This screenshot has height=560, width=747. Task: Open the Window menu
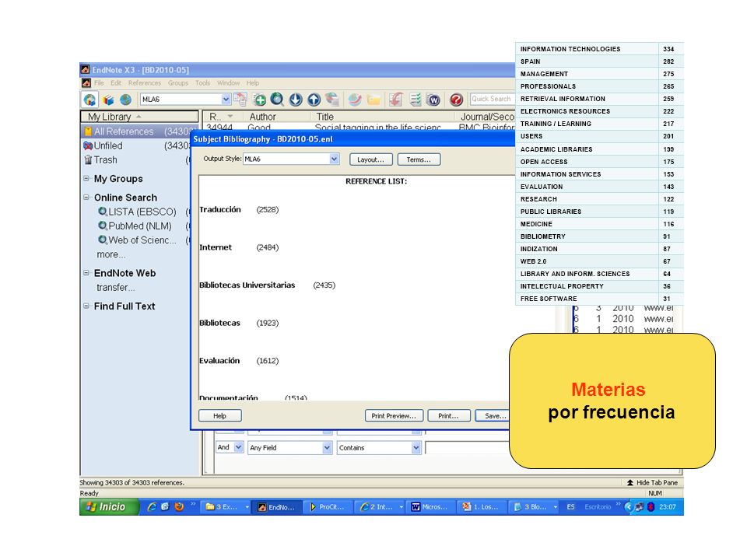click(x=228, y=83)
